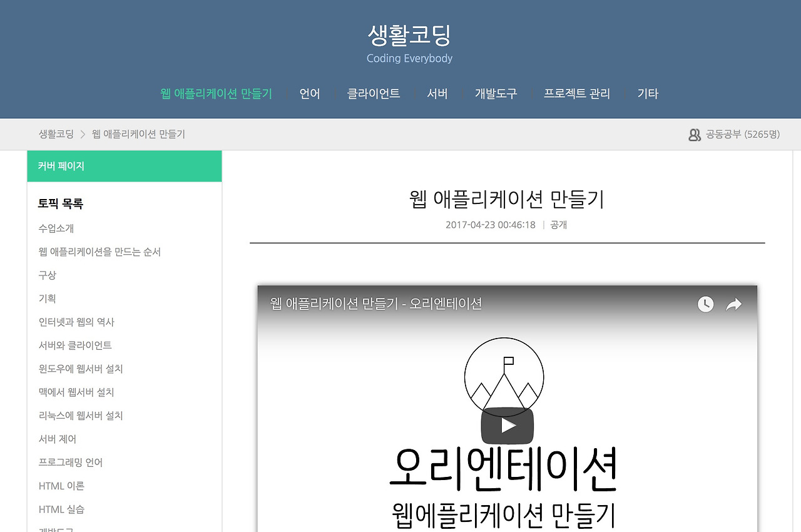Click the Watch Later clock icon on the video
The width and height of the screenshot is (801, 532).
point(706,304)
